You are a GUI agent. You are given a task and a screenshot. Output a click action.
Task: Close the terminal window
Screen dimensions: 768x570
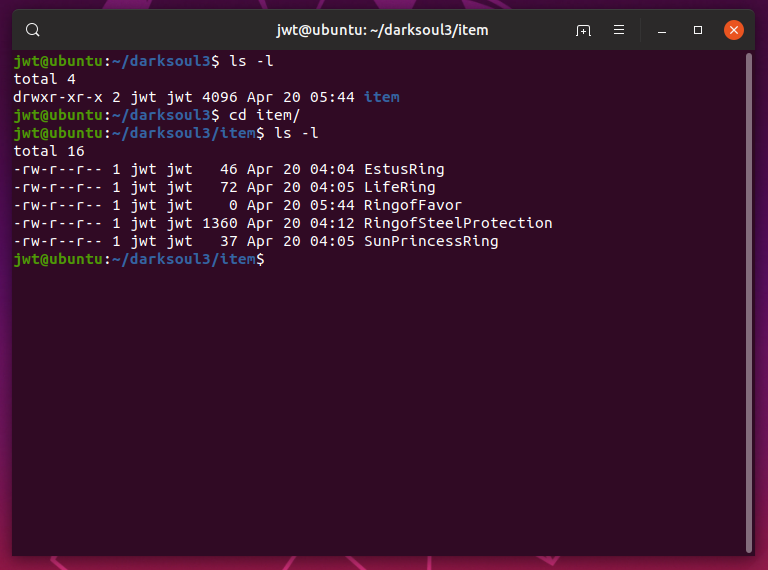(734, 30)
